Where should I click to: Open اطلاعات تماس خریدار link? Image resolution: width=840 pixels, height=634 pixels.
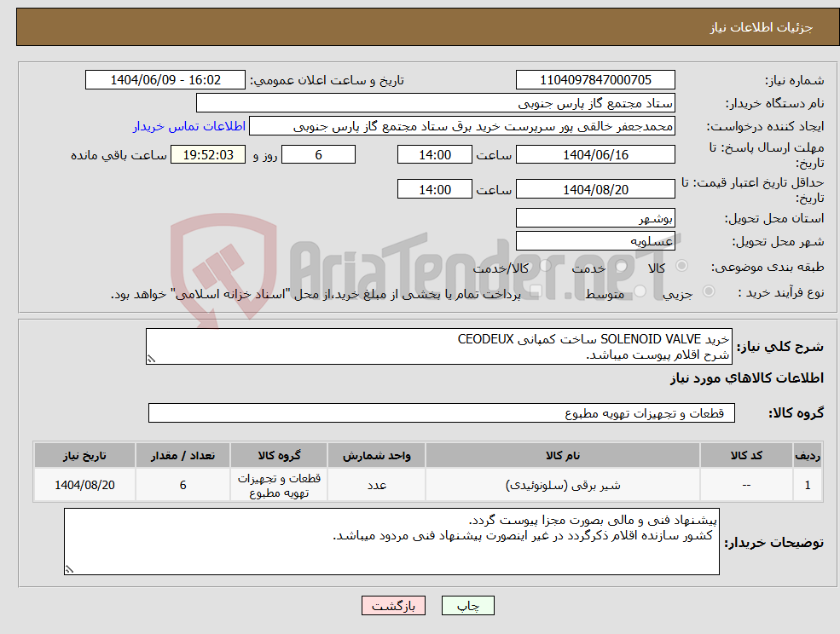(189, 126)
